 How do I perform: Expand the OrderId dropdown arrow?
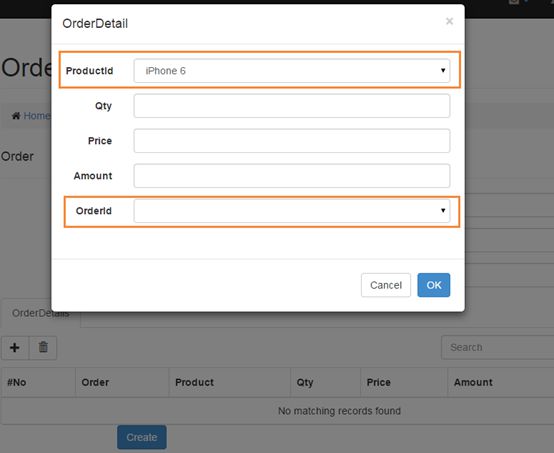(x=443, y=211)
